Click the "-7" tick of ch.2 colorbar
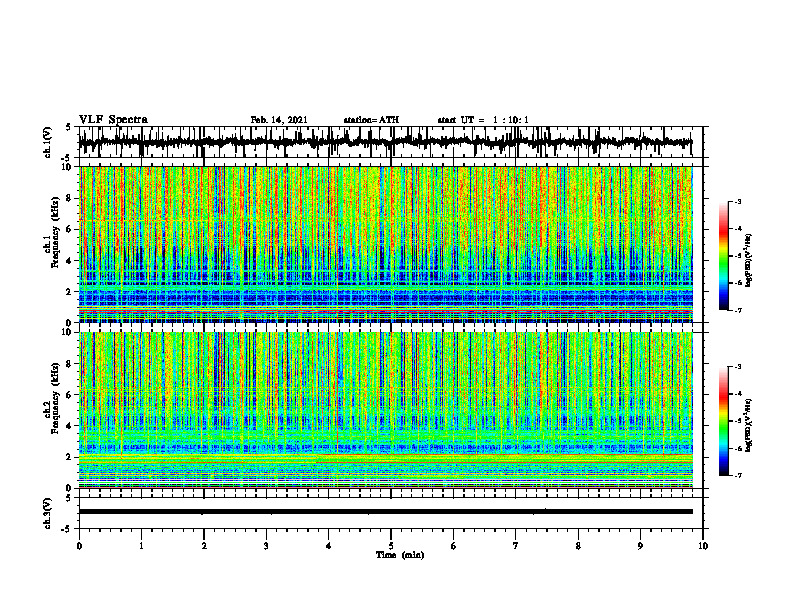This screenshot has height=612, width=792. coord(738,475)
